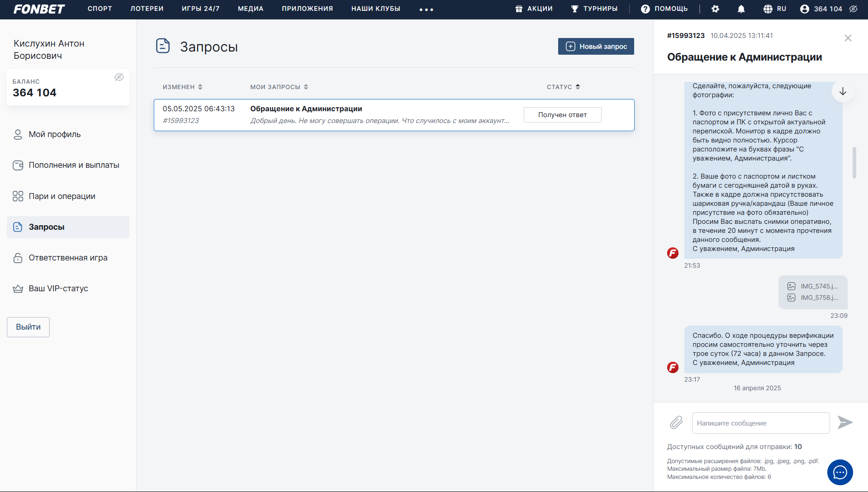Viewport: 868px width, 492px height.
Task: Click the Выйти logout button
Action: (x=28, y=327)
